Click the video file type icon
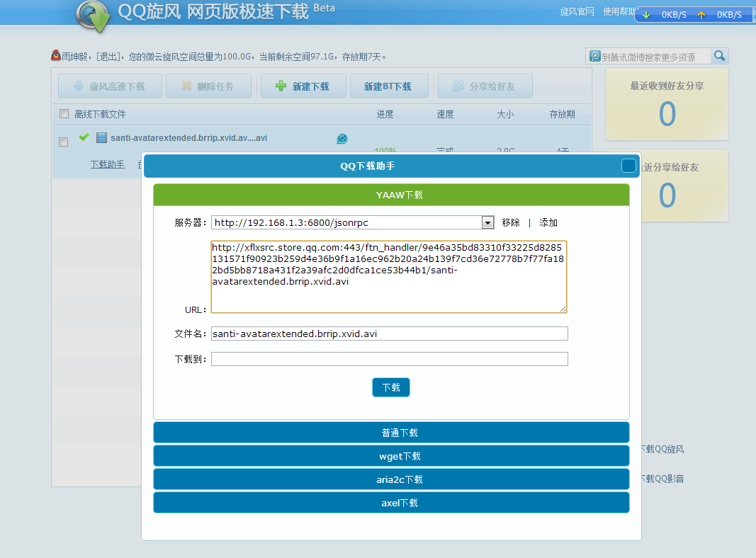Viewport: 756px width, 558px height. click(101, 138)
